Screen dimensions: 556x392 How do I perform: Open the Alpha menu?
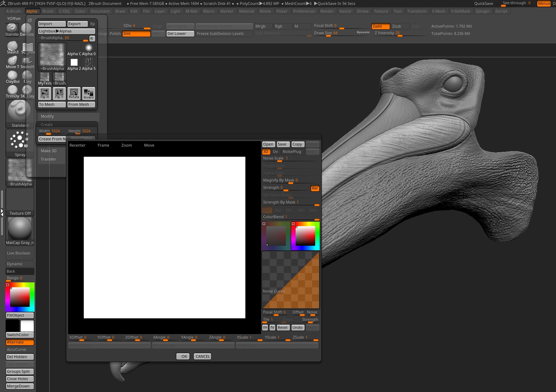coord(32,11)
